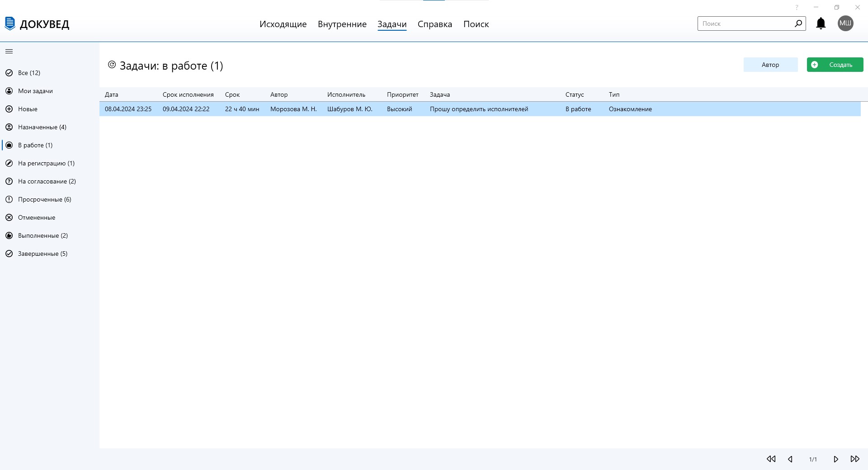Click the 22 ч 40 мин cell
Viewport: 868px width, 470px height.
pos(242,109)
